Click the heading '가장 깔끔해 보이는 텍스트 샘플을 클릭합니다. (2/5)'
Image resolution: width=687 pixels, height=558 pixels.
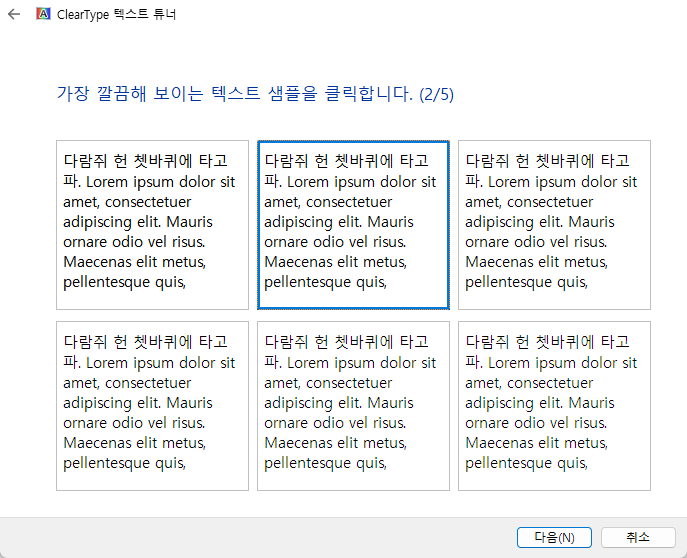pyautogui.click(x=255, y=94)
